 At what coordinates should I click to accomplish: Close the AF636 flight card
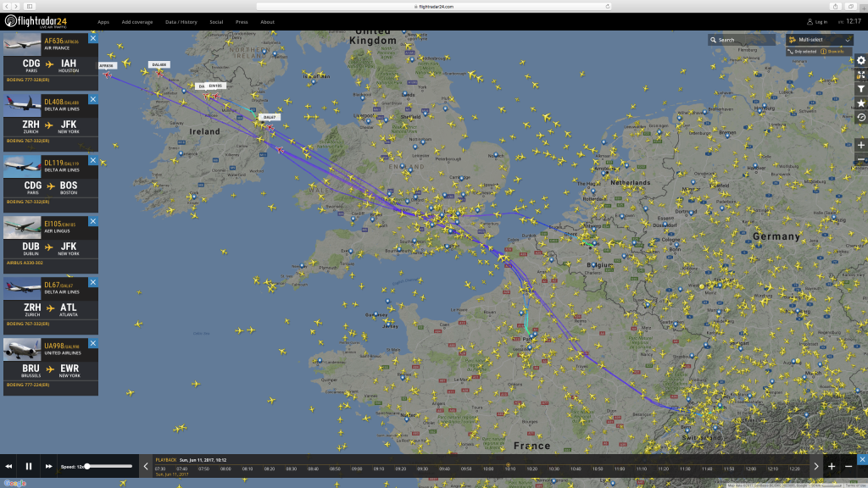coord(93,38)
